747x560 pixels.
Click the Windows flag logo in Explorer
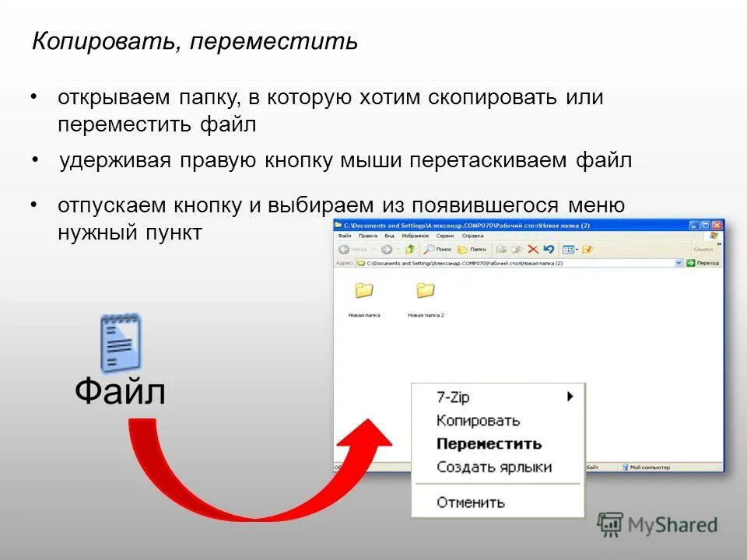click(x=714, y=236)
